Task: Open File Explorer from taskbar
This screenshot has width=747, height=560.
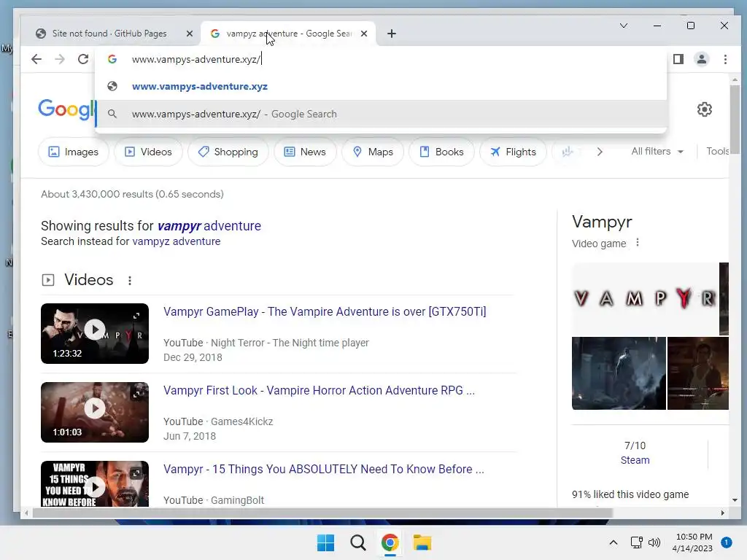Action: [x=422, y=542]
